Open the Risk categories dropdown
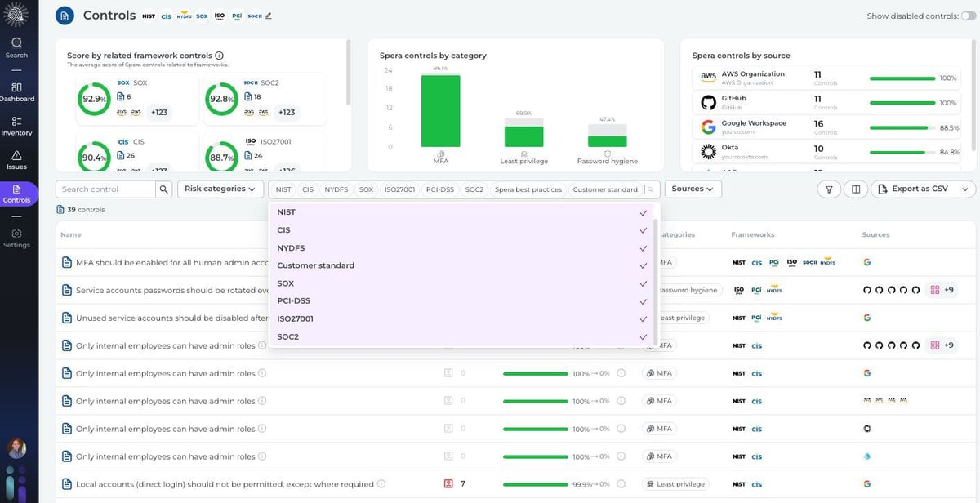The height and width of the screenshot is (503, 980). (x=220, y=189)
